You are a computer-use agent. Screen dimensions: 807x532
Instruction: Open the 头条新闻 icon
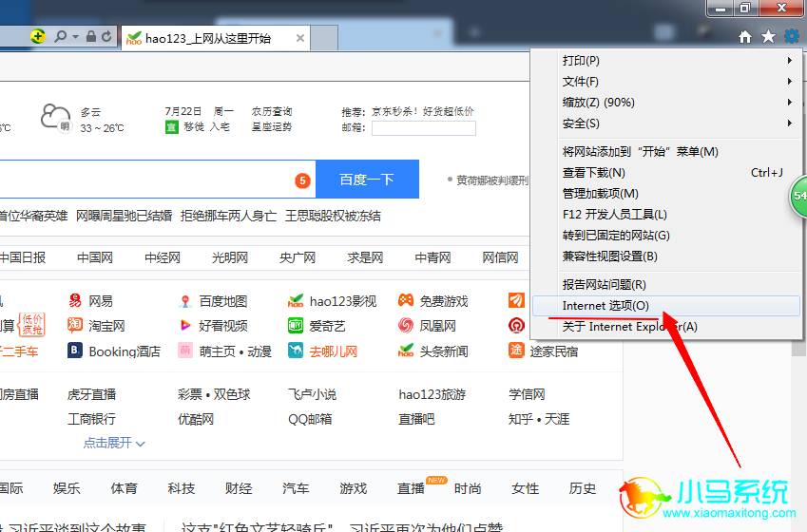pos(406,351)
